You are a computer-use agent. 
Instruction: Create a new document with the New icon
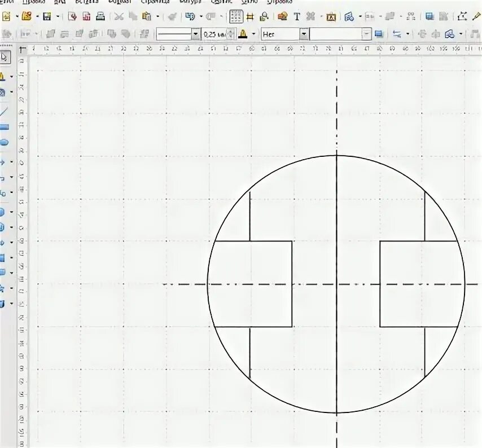pos(6,16)
